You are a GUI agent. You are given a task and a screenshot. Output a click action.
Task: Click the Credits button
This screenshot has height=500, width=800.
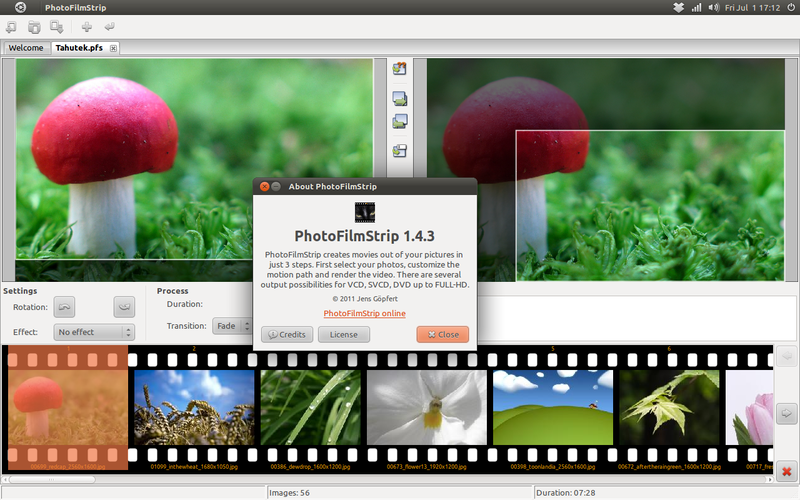point(287,335)
